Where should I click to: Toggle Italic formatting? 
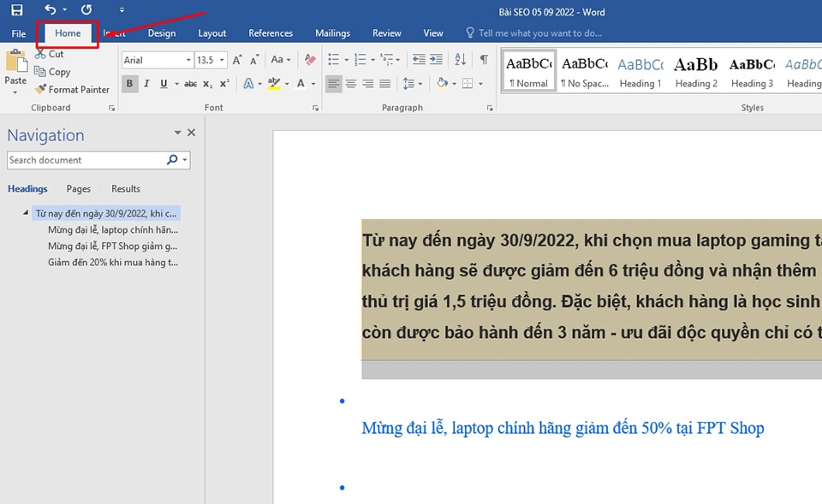click(146, 83)
